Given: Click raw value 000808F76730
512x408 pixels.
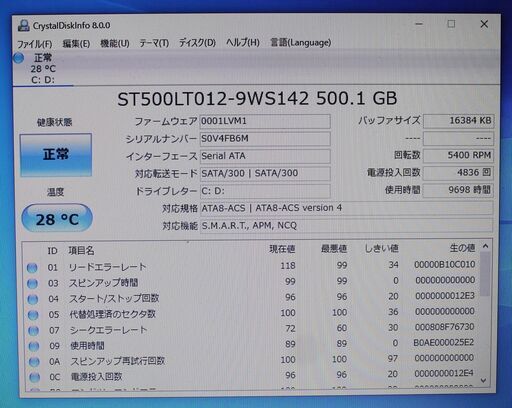Looking at the screenshot, I should pyautogui.click(x=445, y=327).
